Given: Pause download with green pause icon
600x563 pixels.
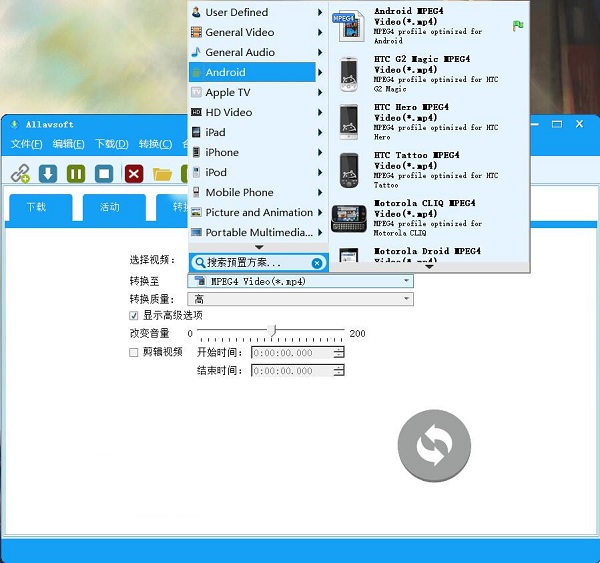Looking at the screenshot, I should click(76, 174).
